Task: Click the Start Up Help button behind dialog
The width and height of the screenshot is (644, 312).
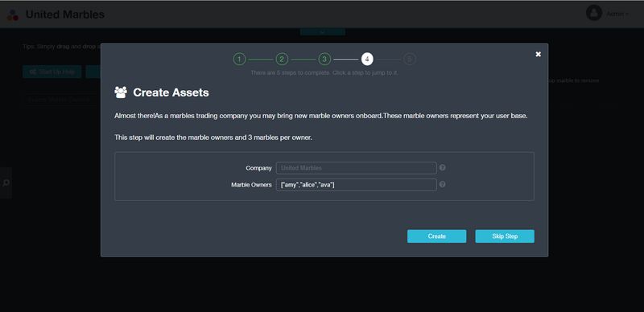Action: point(52,72)
